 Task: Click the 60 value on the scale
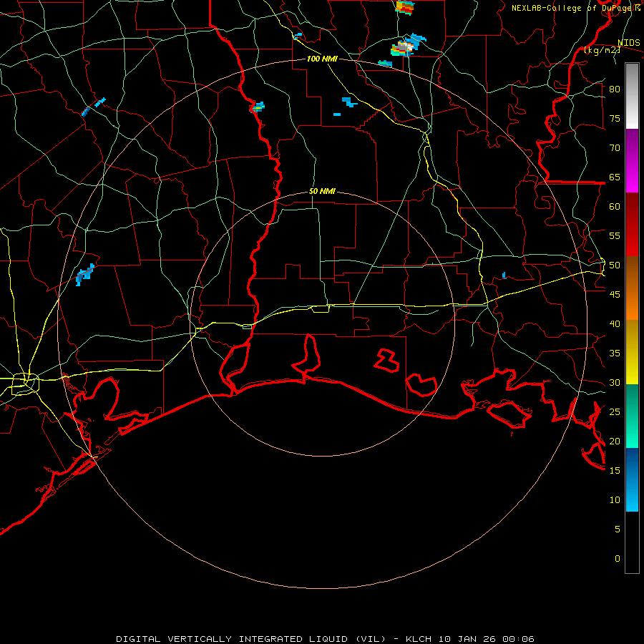click(615, 207)
